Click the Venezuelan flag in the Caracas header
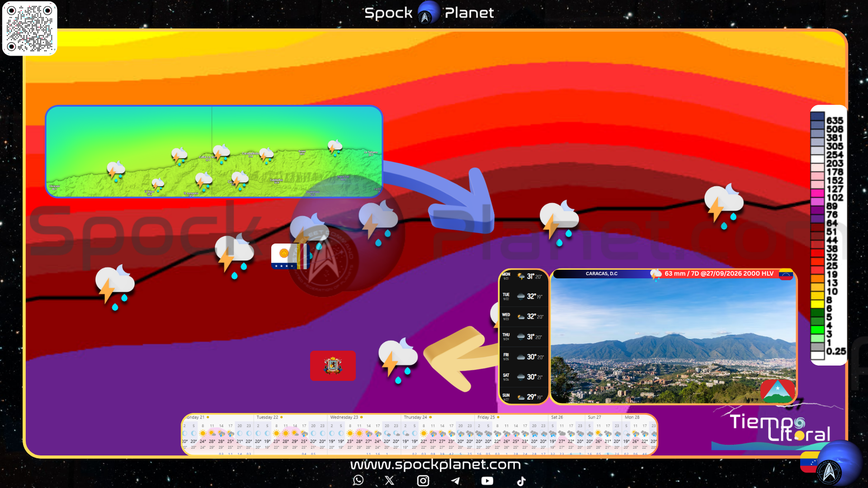Screen dimensions: 868x488 [786, 274]
